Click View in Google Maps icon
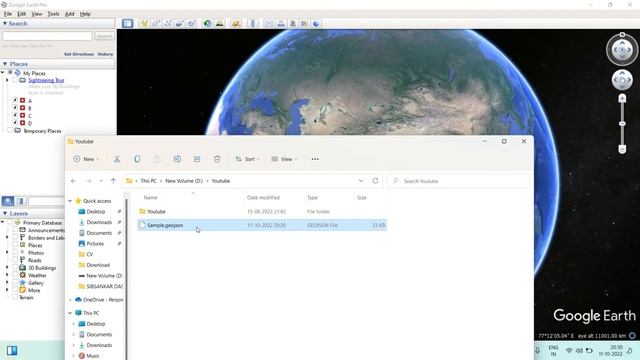Image resolution: width=640 pixels, height=360 pixels. click(304, 24)
